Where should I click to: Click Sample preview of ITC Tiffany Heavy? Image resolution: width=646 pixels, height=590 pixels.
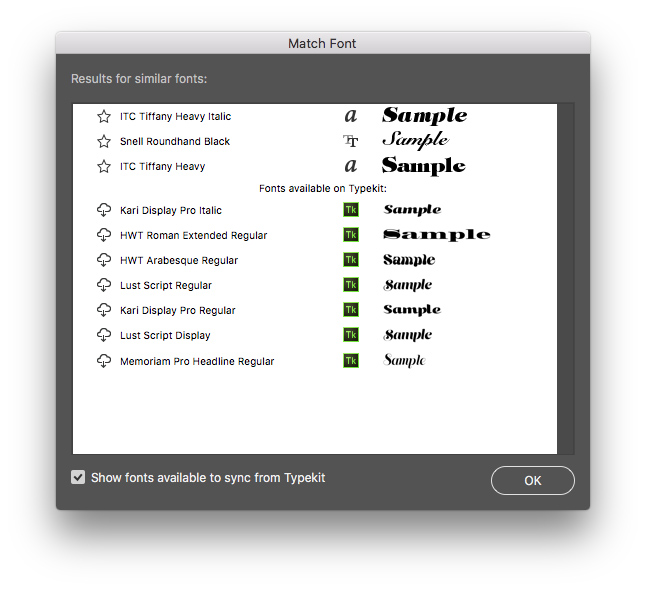click(x=424, y=166)
